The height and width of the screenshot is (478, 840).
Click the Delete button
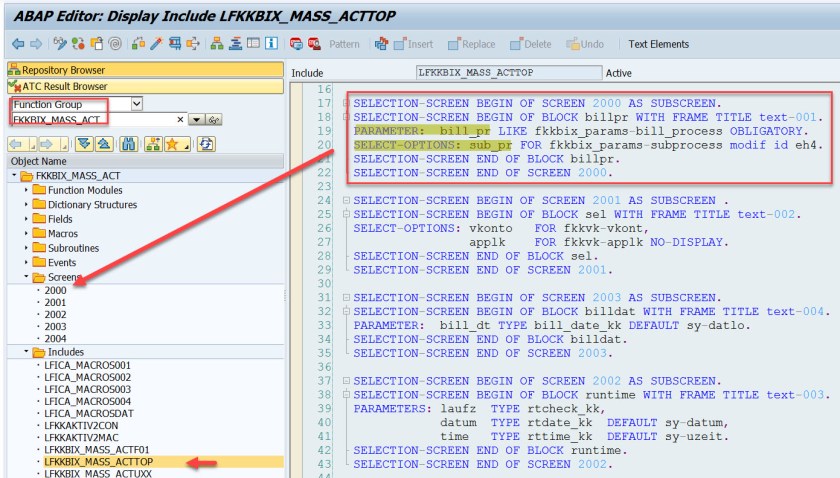click(x=530, y=44)
